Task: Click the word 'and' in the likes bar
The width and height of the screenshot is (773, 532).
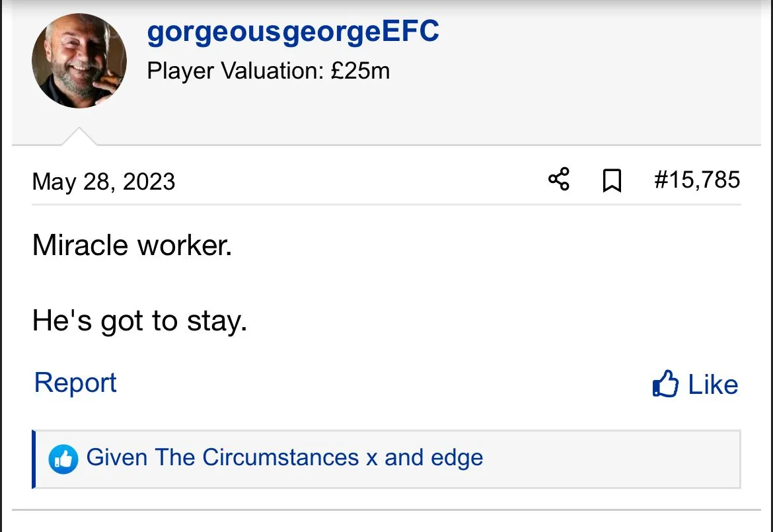Action: (404, 457)
